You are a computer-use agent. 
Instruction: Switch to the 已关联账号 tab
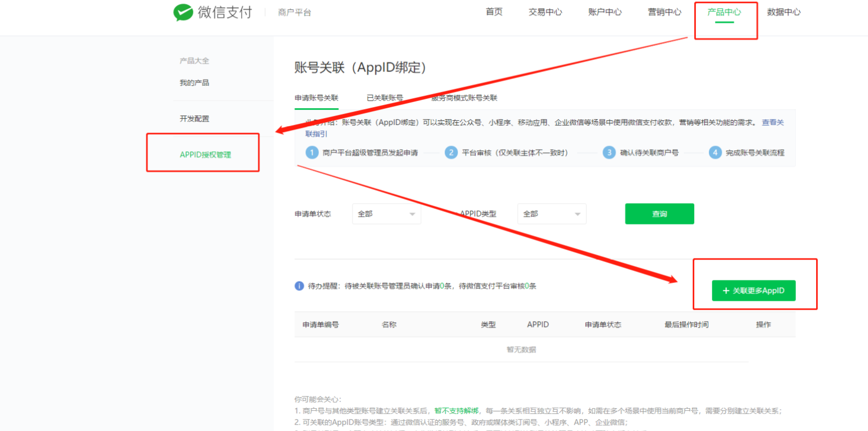(385, 98)
